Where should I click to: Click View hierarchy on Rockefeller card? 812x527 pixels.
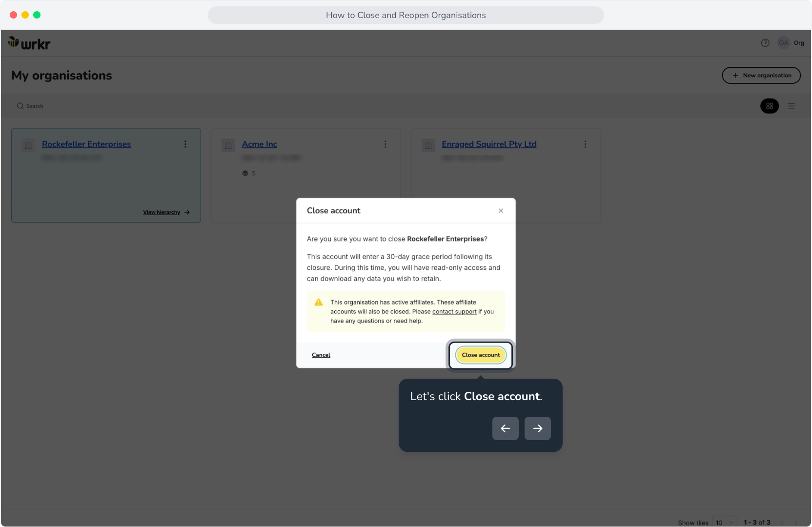[x=166, y=212]
